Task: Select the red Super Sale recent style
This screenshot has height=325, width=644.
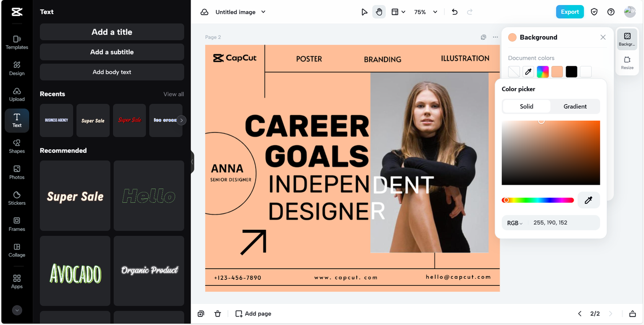Action: [129, 120]
